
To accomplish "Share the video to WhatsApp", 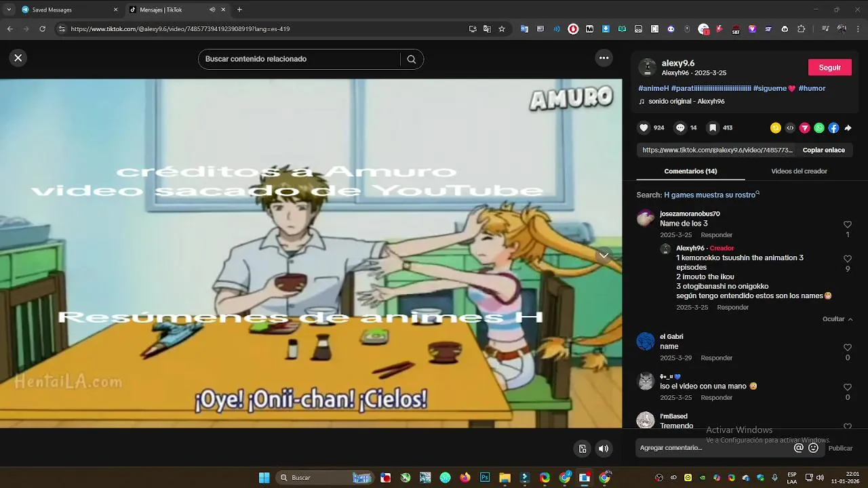I will [x=819, y=127].
